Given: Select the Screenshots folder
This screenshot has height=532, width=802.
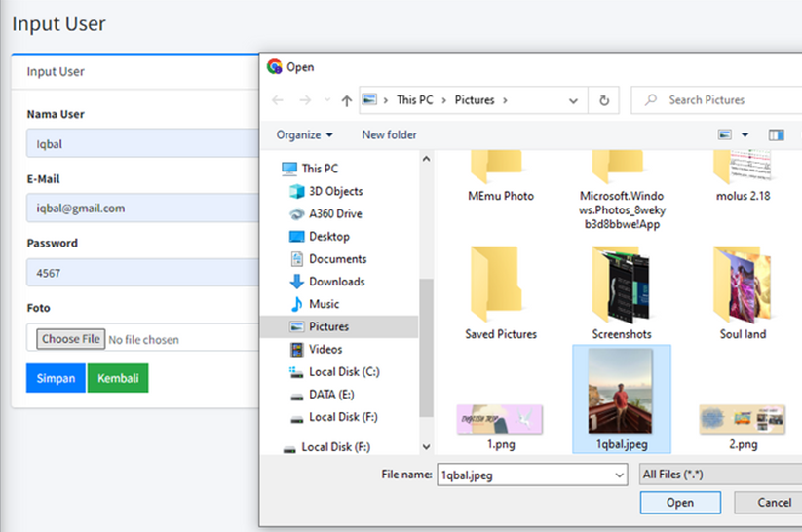Looking at the screenshot, I should 622,293.
